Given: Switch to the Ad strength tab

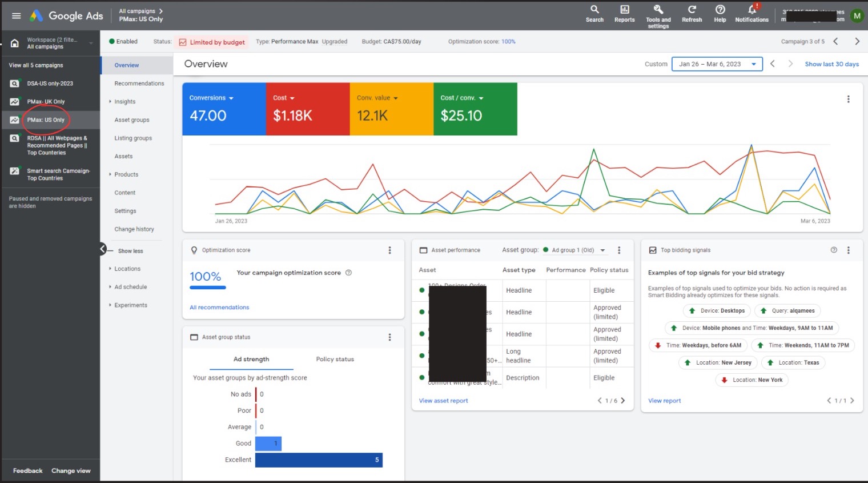Looking at the screenshot, I should tap(251, 360).
